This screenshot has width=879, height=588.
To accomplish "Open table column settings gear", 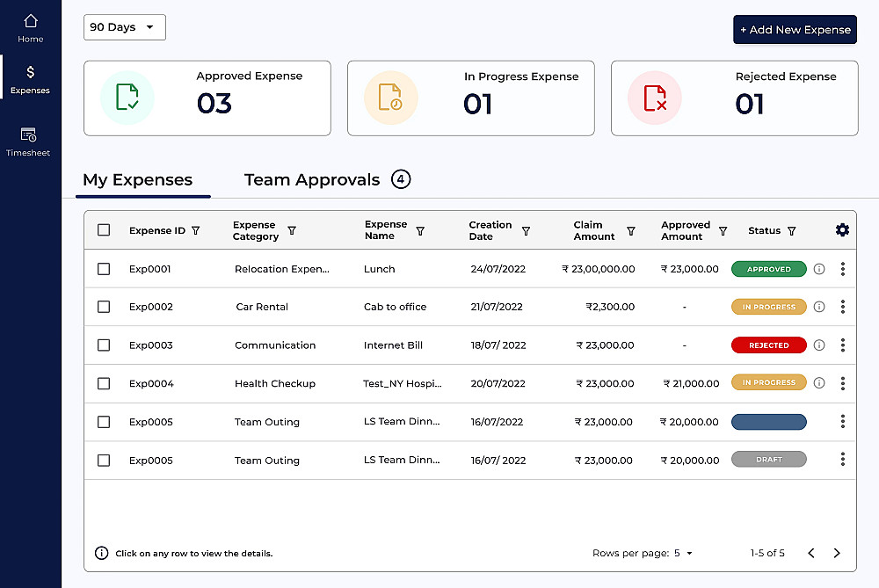I will (842, 230).
